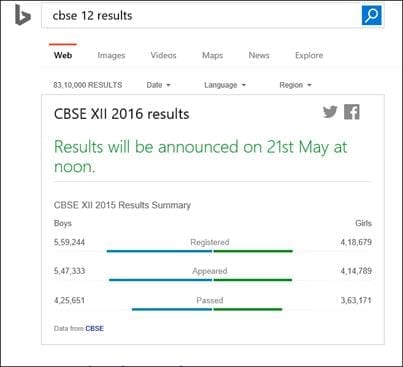Click the Passed girls green bar

click(248, 309)
